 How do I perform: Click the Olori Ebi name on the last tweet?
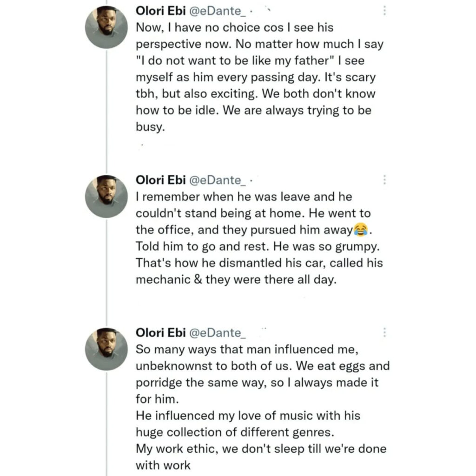160,333
